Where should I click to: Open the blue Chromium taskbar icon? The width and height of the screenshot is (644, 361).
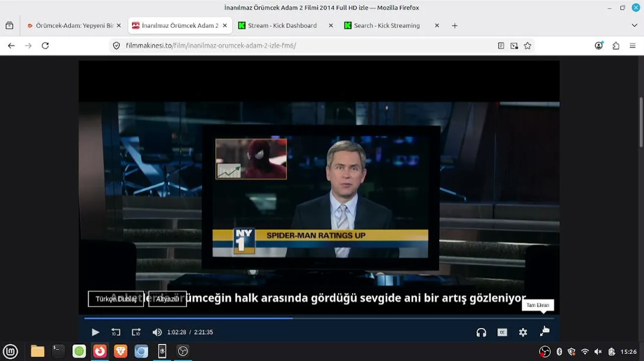tap(141, 351)
